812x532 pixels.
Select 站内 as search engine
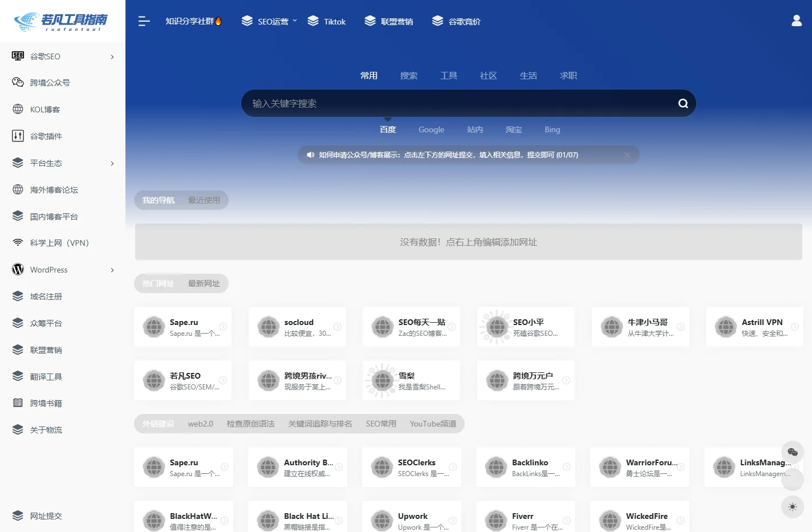pyautogui.click(x=475, y=130)
